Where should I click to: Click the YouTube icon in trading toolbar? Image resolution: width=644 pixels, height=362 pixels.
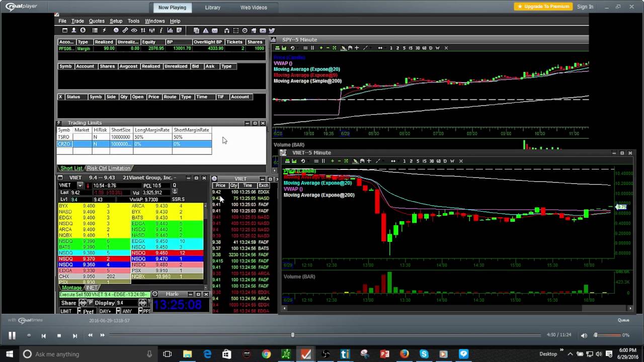click(x=263, y=30)
